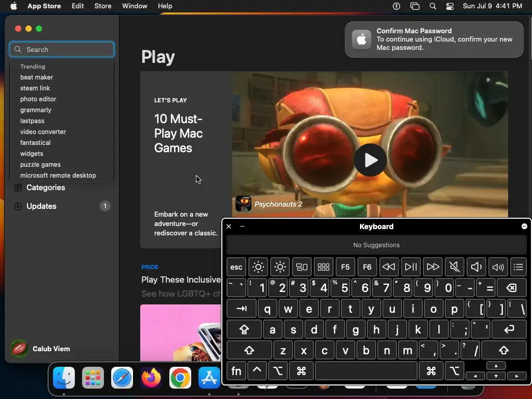Click the App Store search field
532x399 pixels.
62,49
